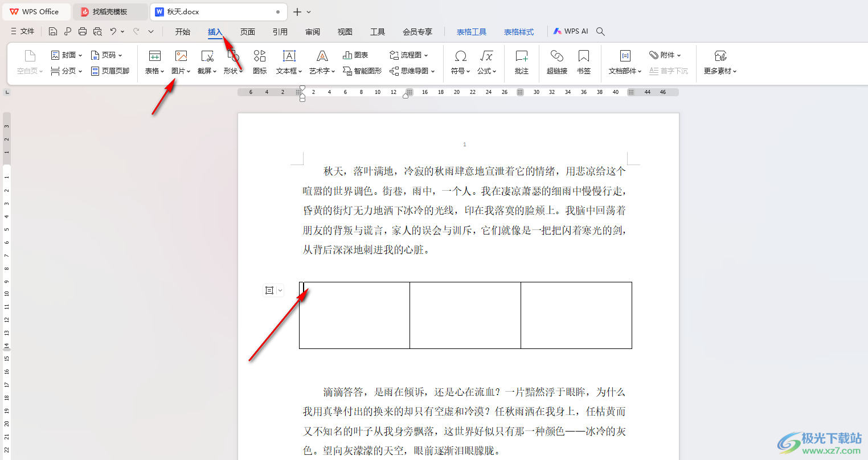Viewport: 868px width, 460px height.
Task: Click inside the middle table cell
Action: tap(465, 315)
